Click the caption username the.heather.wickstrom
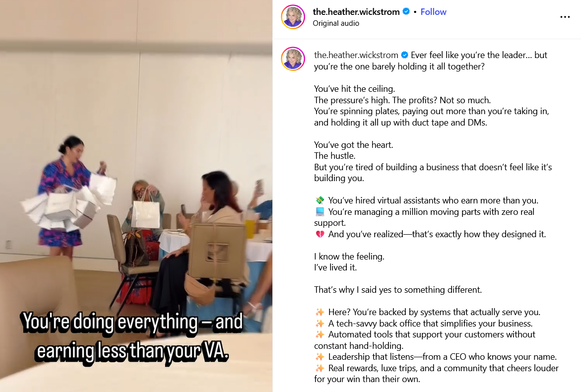 [x=356, y=55]
